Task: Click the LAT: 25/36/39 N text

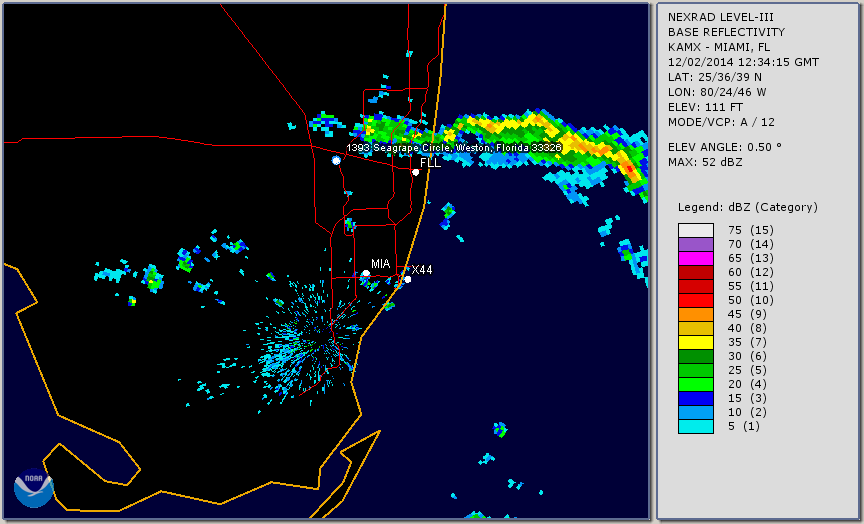Action: [715, 77]
